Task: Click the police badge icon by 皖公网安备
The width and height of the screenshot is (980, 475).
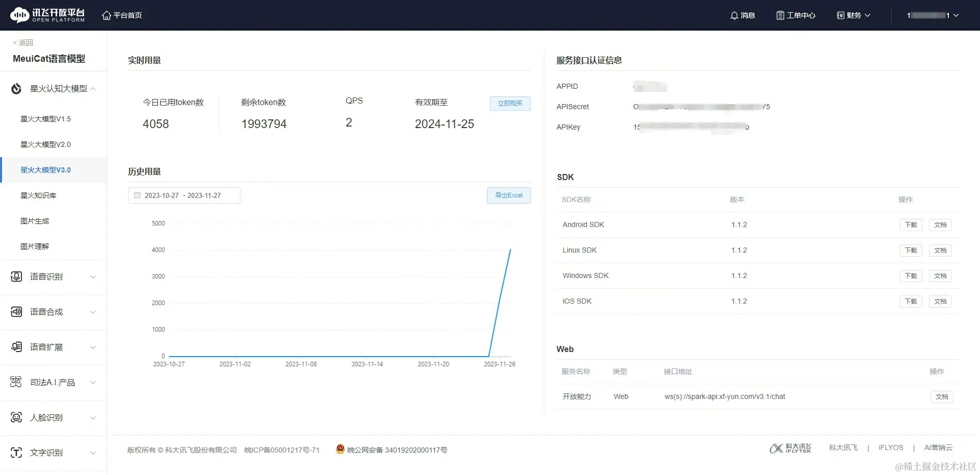Action: (x=340, y=449)
